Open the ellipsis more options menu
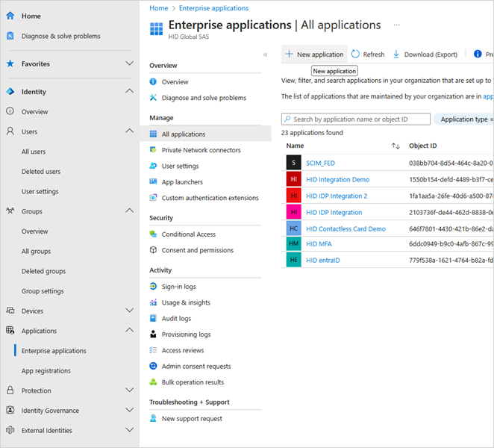 tap(397, 25)
